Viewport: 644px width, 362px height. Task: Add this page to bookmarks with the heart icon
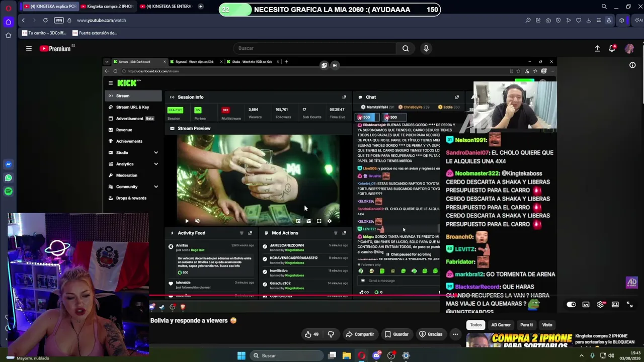[x=579, y=20]
